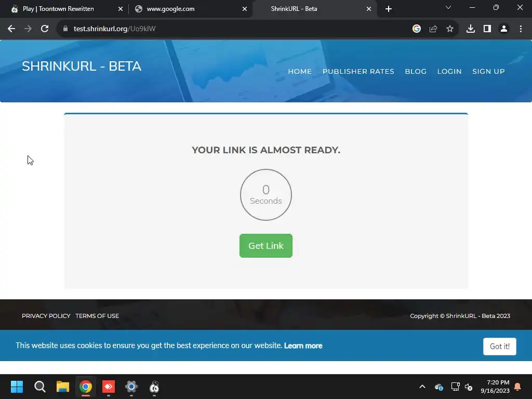The image size is (532, 399).
Task: Reload the current page
Action: (45, 29)
